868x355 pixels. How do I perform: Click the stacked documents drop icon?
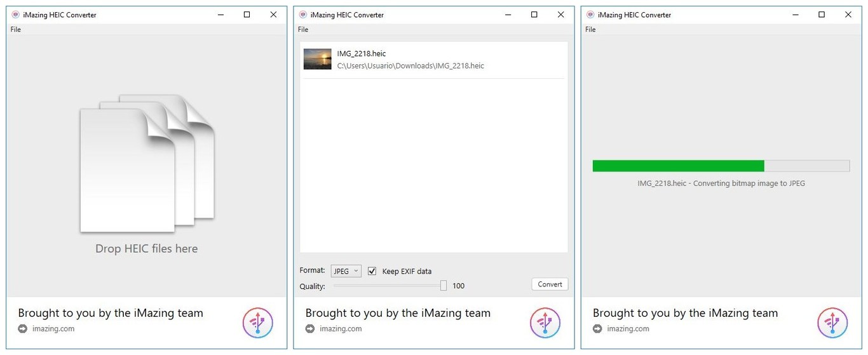[x=147, y=163]
